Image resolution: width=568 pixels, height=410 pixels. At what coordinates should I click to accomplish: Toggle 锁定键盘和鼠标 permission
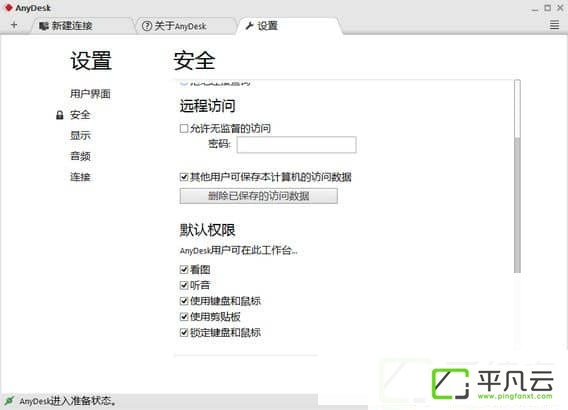tap(184, 332)
